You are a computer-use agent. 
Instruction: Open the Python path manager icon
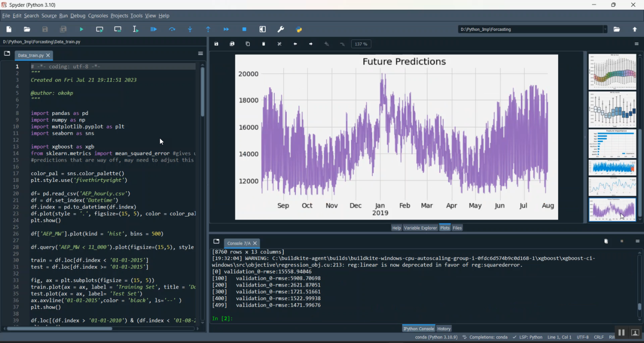(299, 29)
